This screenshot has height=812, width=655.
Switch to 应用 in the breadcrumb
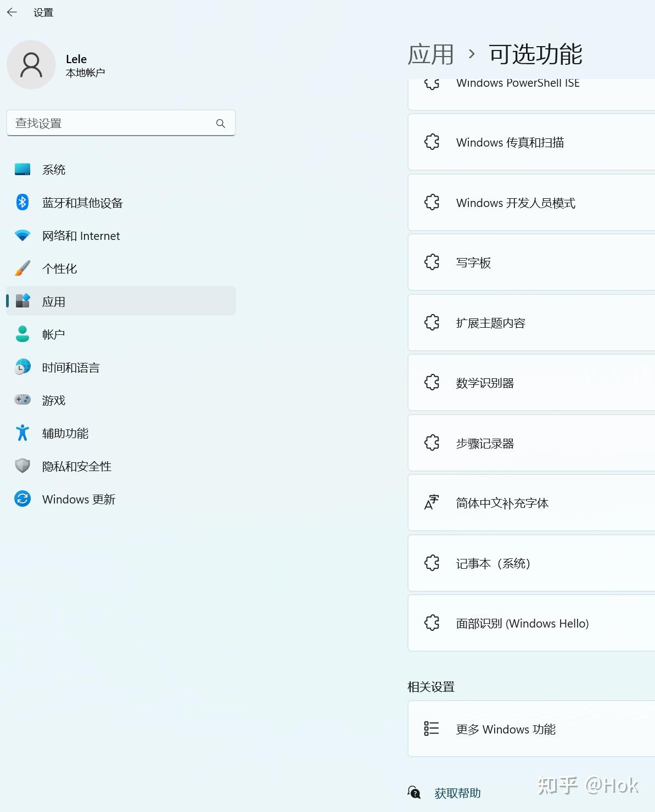pyautogui.click(x=430, y=54)
